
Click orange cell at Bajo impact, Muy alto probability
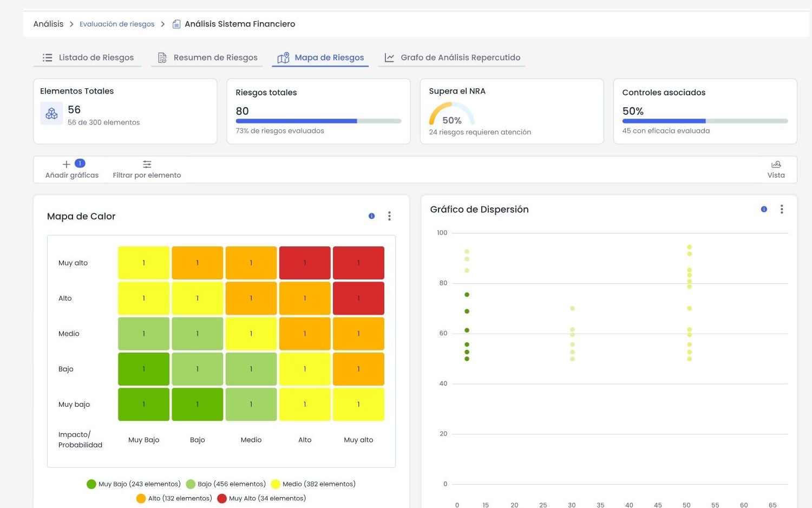click(358, 369)
